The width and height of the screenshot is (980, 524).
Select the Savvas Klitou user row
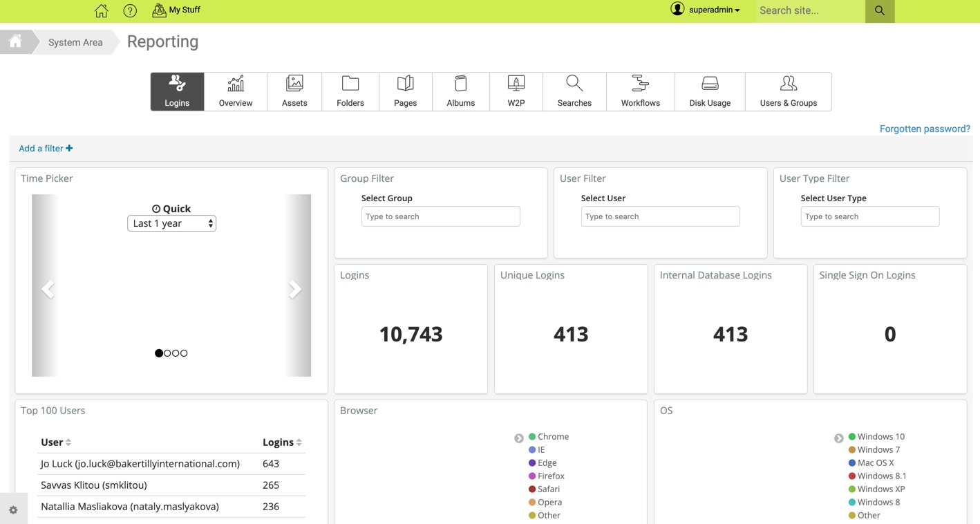click(171, 485)
